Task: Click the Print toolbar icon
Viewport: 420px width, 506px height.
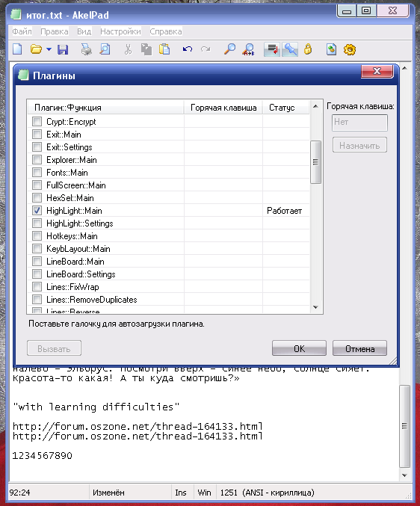Action: [86, 49]
